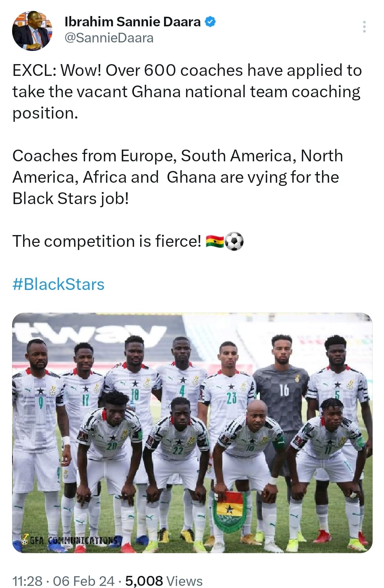Open the #BlackStars hashtag
This screenshot has height=588, width=384.
pos(58,284)
